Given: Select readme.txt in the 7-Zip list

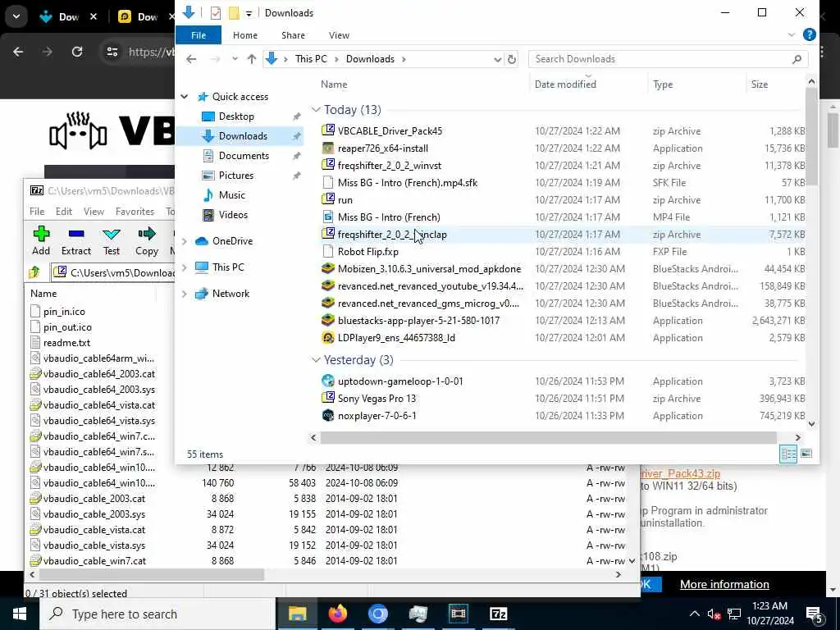Looking at the screenshot, I should pos(66,342).
